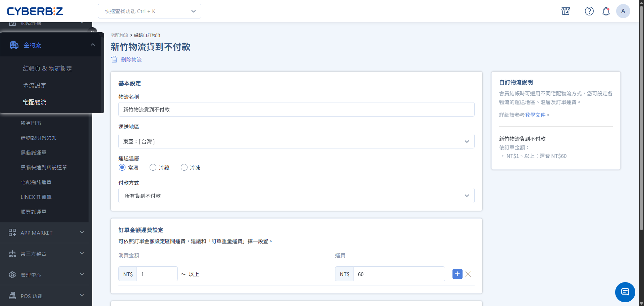644x306 pixels.
Task: Expand the APP MARKET sidebar section
Action: 46,233
